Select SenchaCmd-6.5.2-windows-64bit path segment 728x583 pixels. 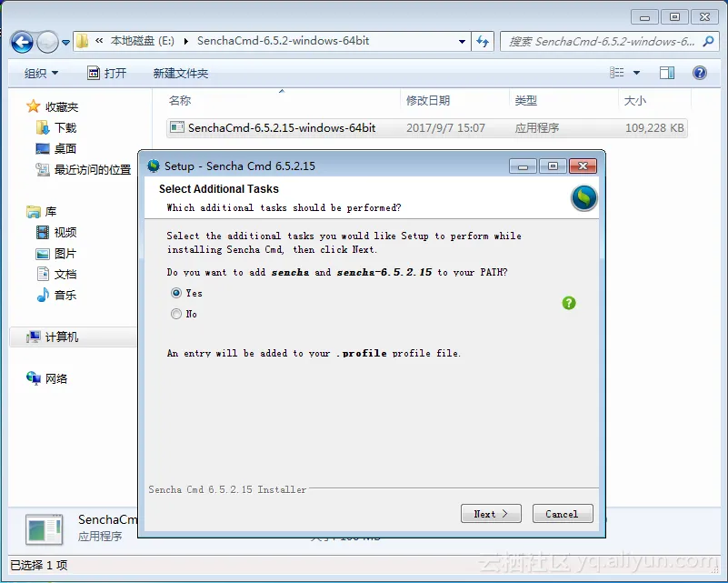click(284, 41)
